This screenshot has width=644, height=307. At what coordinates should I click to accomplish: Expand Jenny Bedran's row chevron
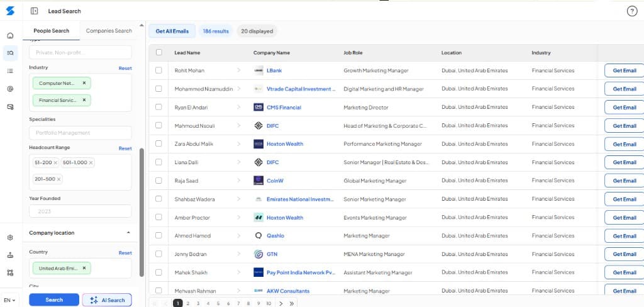pyautogui.click(x=238, y=254)
